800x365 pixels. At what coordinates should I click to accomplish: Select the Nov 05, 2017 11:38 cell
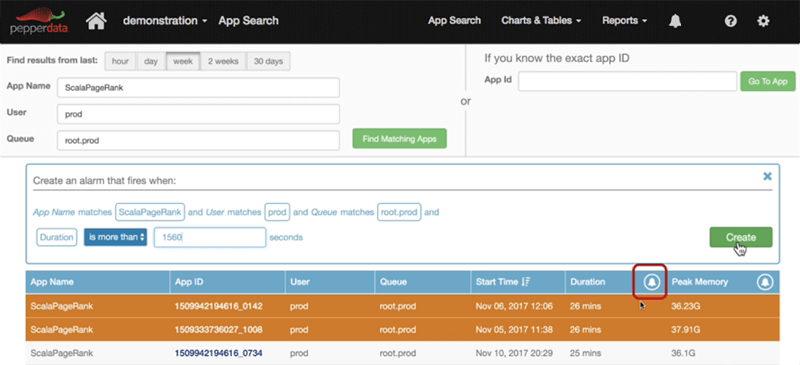[x=514, y=330]
